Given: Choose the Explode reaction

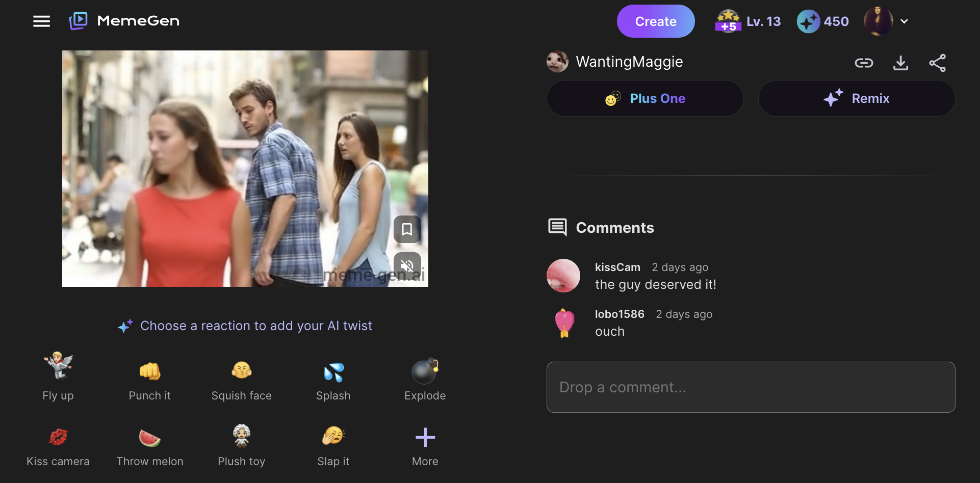Looking at the screenshot, I should tap(425, 380).
